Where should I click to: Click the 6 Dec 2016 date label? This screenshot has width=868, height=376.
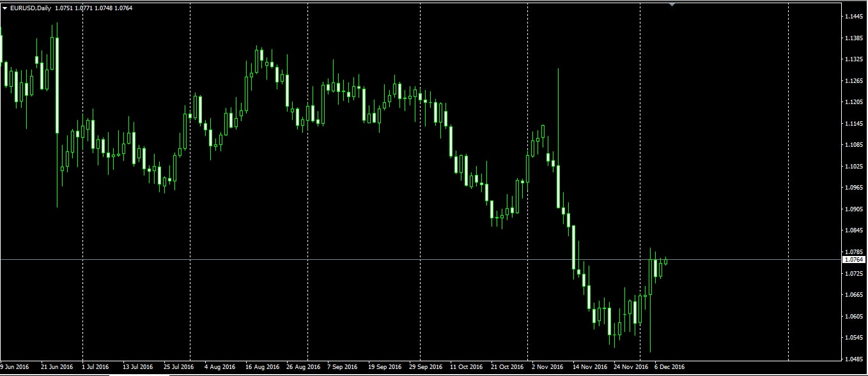(669, 367)
